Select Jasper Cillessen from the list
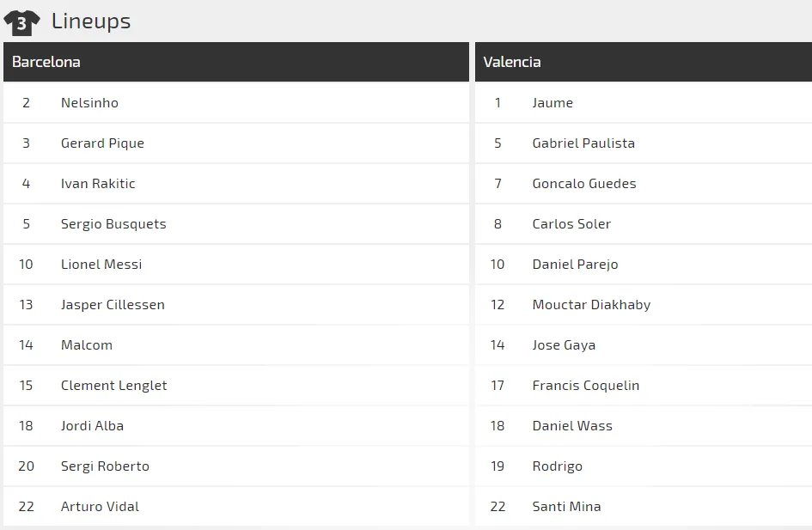Viewport: 812px width, 530px height. pyautogui.click(x=113, y=305)
